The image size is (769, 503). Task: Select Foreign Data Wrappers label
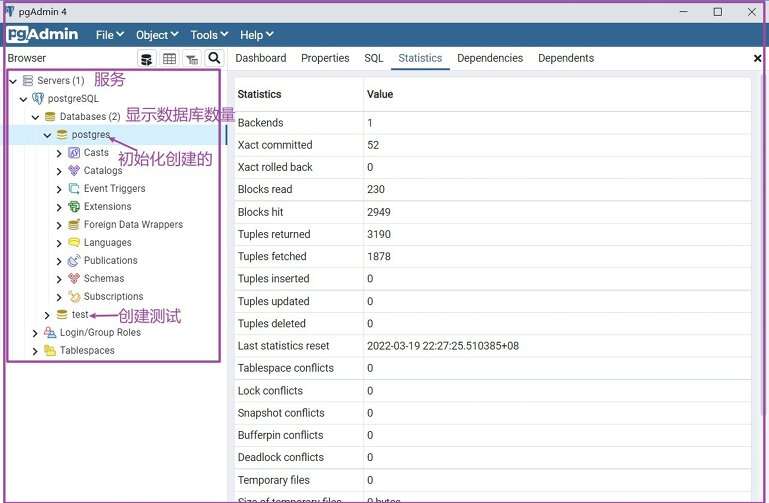point(133,225)
